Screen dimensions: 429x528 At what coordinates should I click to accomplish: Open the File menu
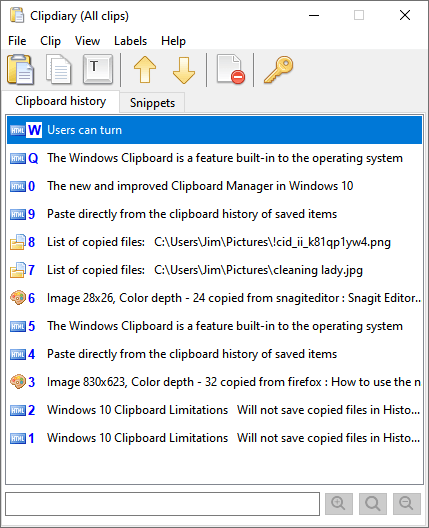[17, 41]
